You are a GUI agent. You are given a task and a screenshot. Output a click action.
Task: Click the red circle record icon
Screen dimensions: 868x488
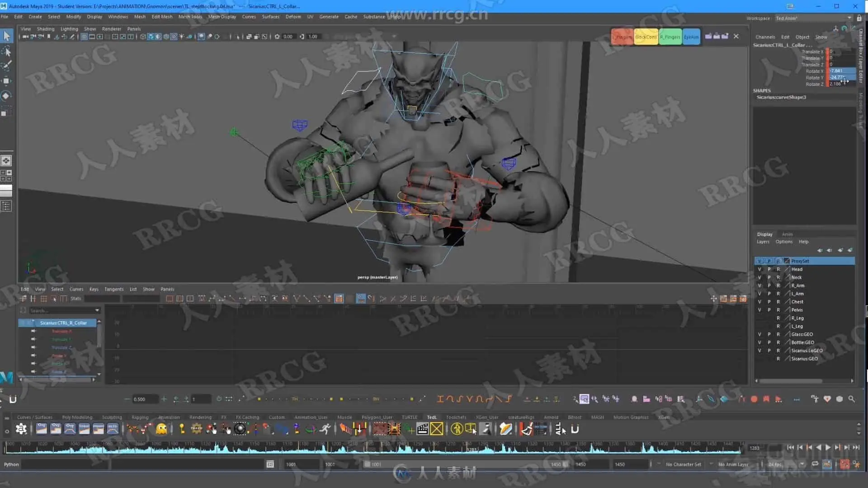pos(754,399)
